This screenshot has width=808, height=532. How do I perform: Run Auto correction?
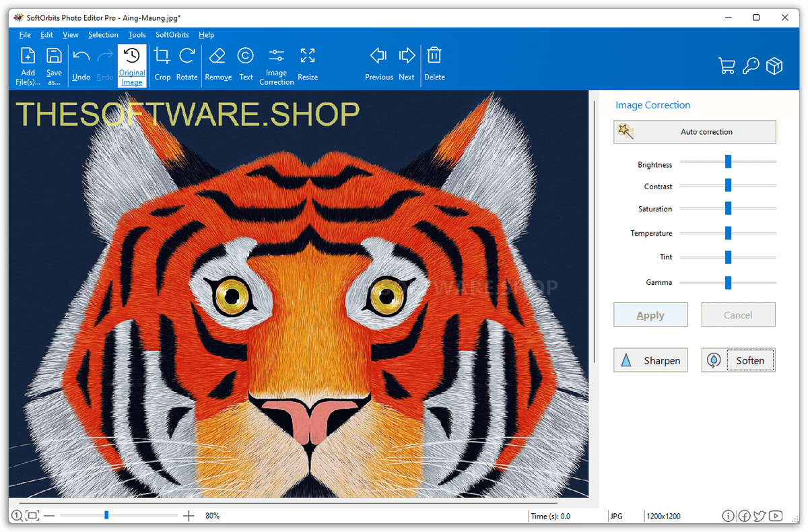(x=694, y=132)
